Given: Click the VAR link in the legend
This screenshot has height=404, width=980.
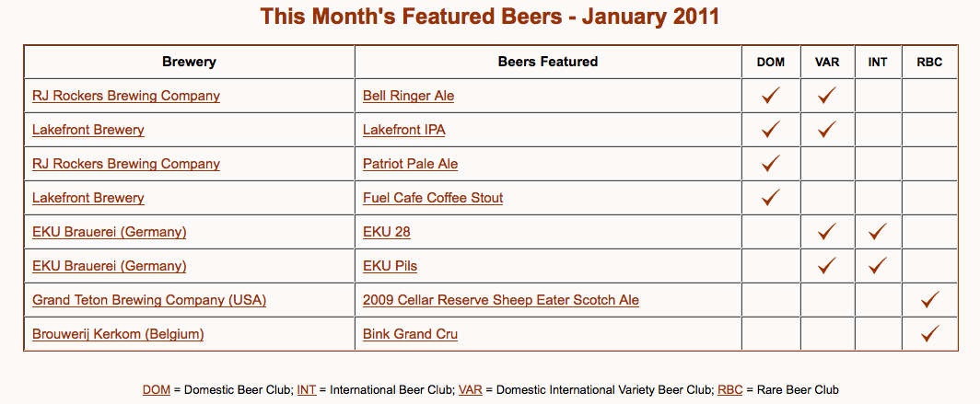Looking at the screenshot, I should click(x=470, y=390).
